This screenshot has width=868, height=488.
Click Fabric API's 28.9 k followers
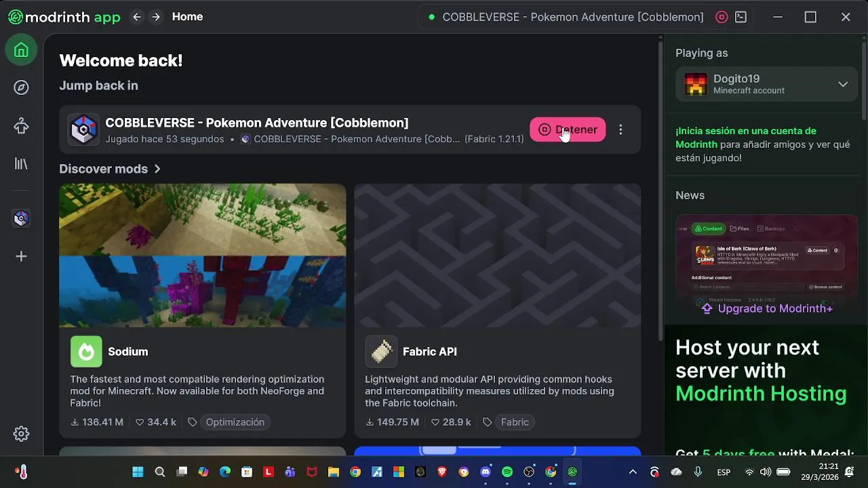[x=451, y=422]
